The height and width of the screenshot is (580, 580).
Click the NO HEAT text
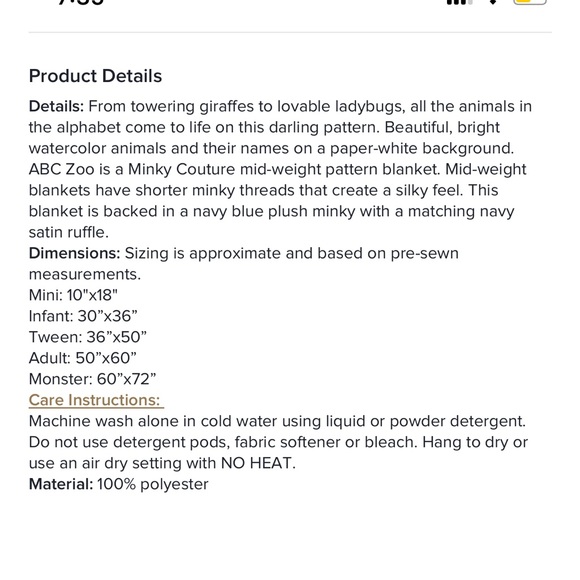click(x=258, y=463)
